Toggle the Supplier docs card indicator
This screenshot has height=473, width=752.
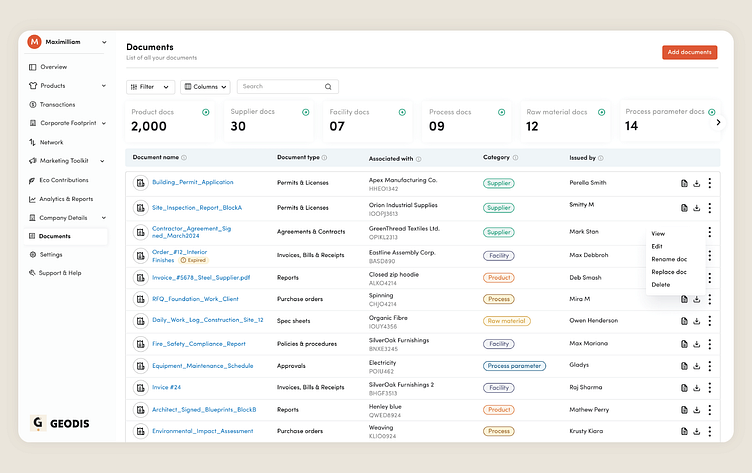pos(306,112)
